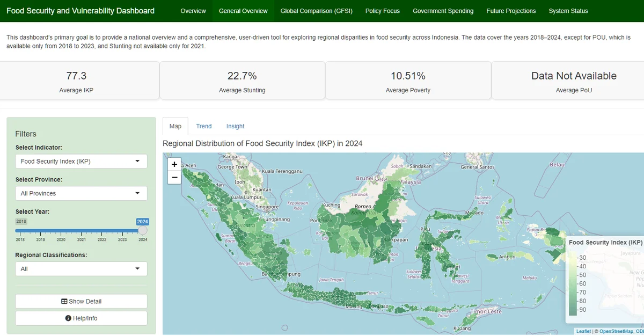Switch to the Trend tab
Screen dimensions: 644x336
pos(204,126)
